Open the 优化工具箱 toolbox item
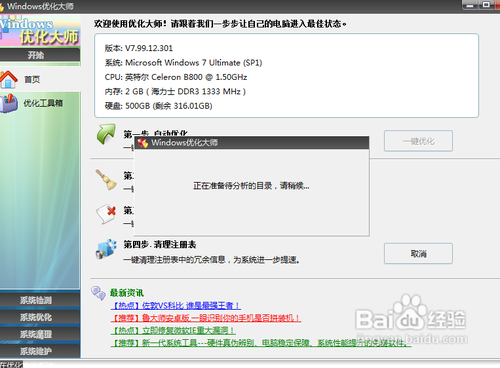The height and width of the screenshot is (368, 500). (x=43, y=103)
